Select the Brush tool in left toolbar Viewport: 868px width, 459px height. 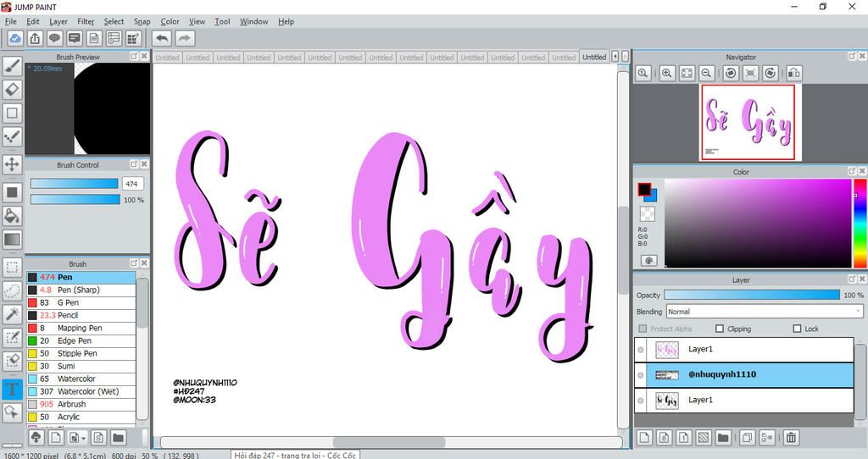pos(12,66)
